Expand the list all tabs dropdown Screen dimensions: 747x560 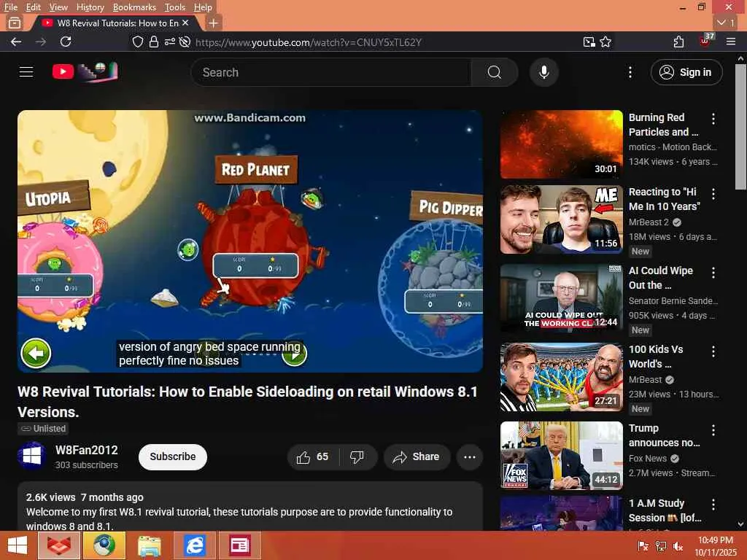point(726,23)
